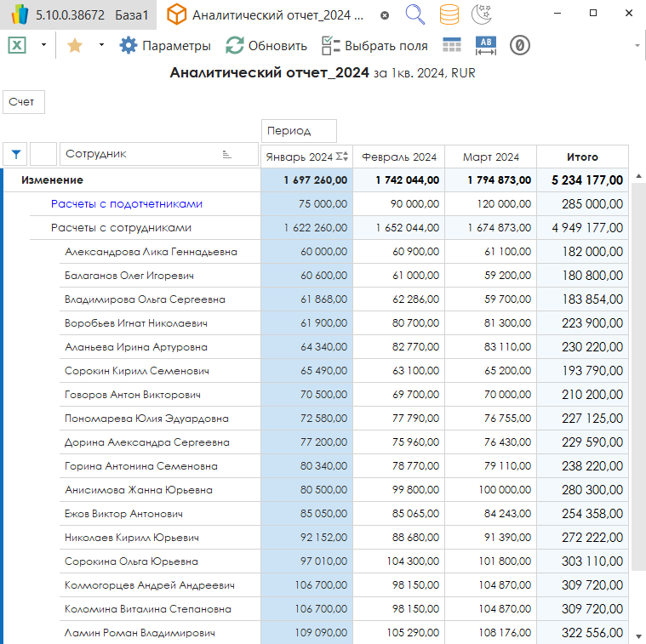The image size is (646, 644).
Task: Close the Аналитический отчет_2024 tab
Action: [x=385, y=15]
